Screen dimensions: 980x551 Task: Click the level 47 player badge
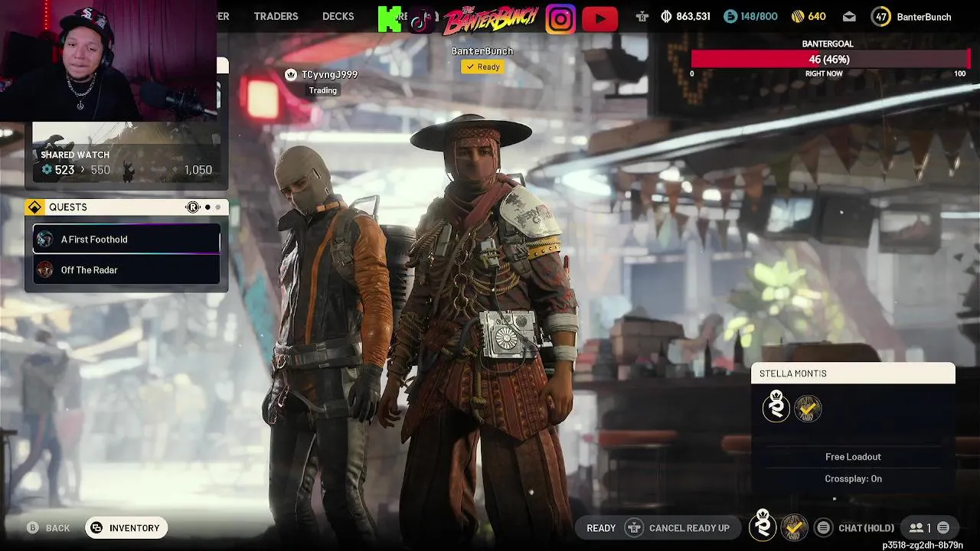coord(881,17)
